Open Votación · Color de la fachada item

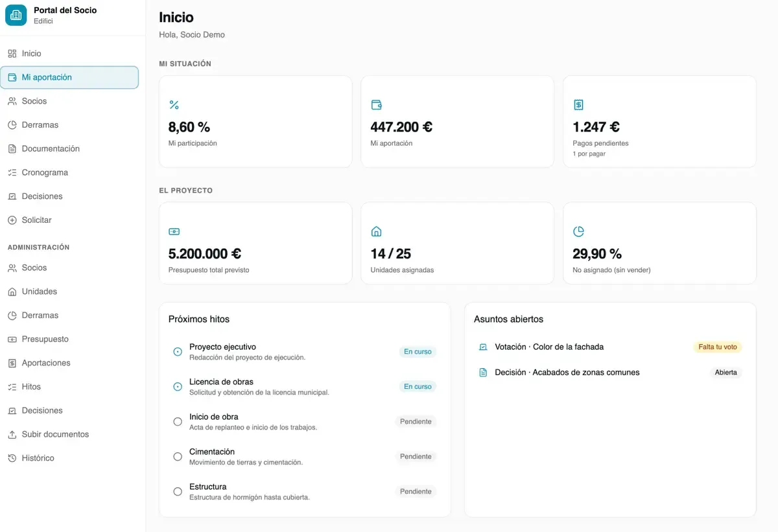point(610,347)
